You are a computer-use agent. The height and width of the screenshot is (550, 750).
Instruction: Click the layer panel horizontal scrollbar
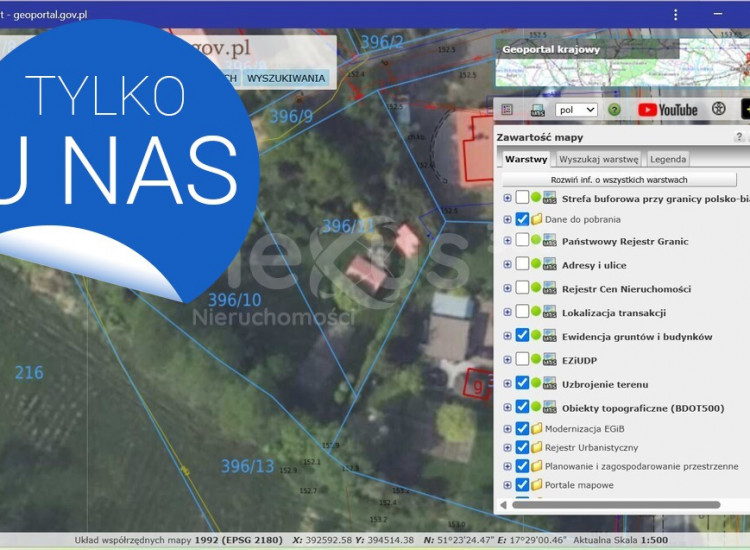point(616,505)
